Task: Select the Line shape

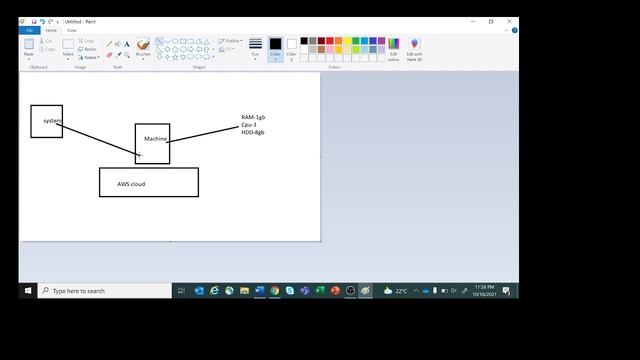Action: click(160, 41)
